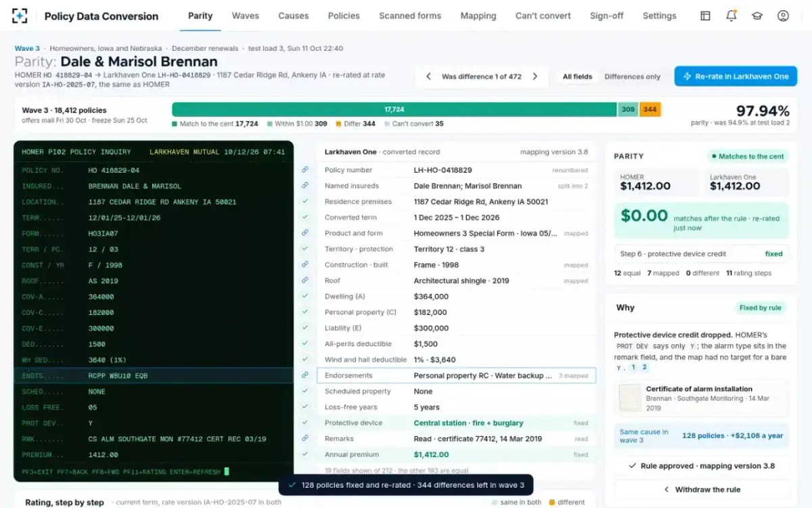Click Re-rate in Larkhaven One button
This screenshot has height=508, width=812.
pos(736,77)
